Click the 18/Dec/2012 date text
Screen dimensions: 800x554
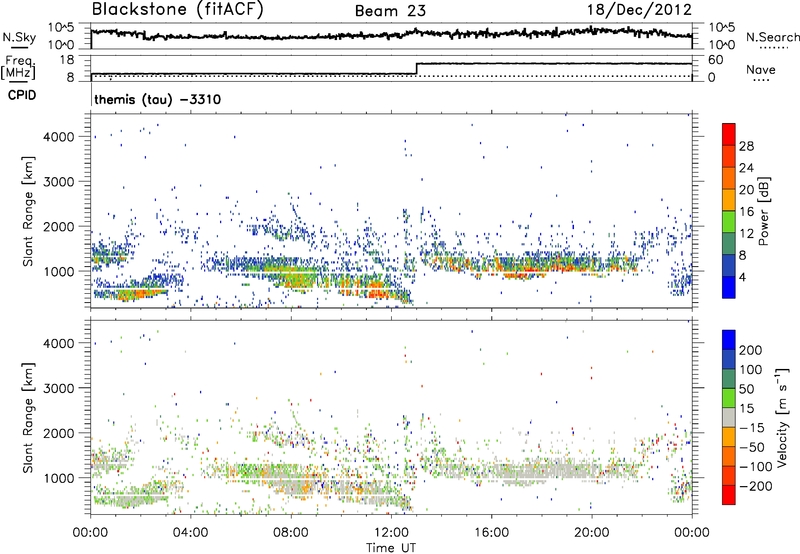click(639, 10)
